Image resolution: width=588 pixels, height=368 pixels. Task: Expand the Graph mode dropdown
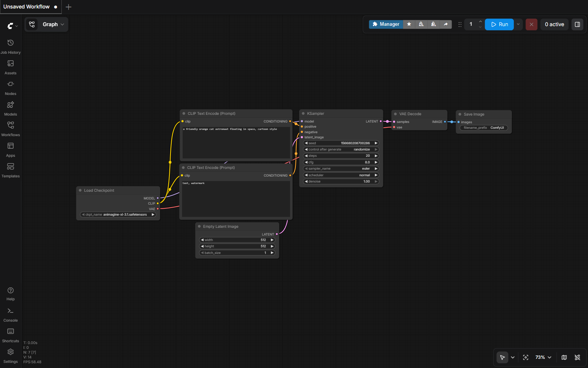[46, 24]
